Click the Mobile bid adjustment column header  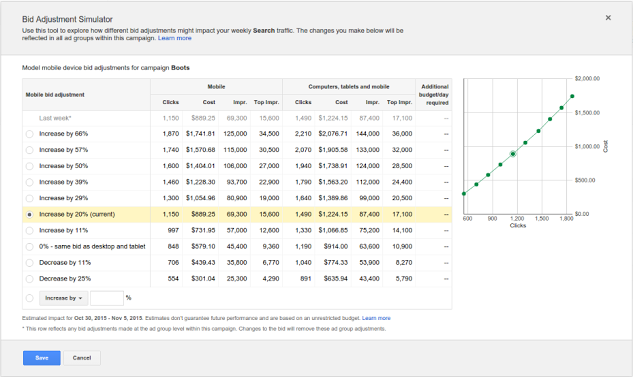55,94
